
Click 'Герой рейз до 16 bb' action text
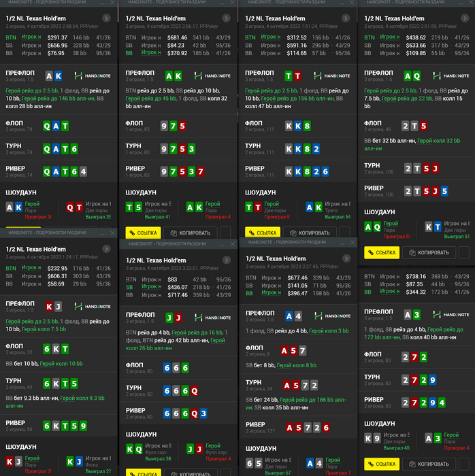197,333
